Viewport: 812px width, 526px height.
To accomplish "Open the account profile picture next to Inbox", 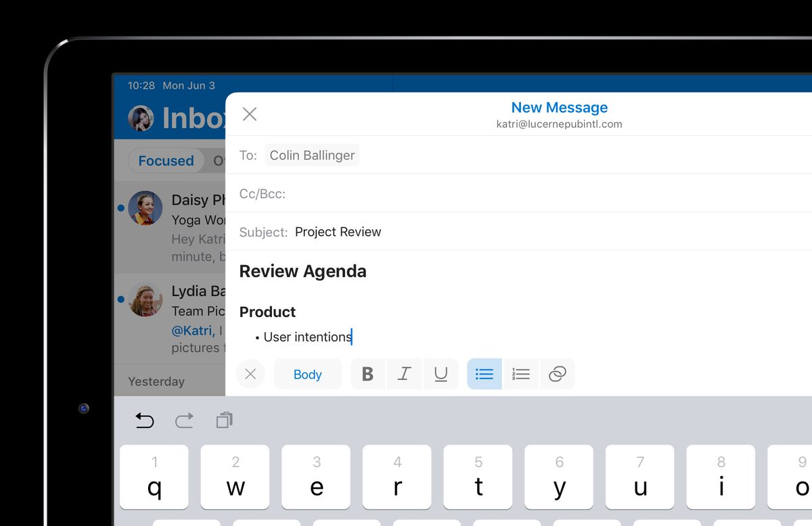I will pyautogui.click(x=141, y=118).
